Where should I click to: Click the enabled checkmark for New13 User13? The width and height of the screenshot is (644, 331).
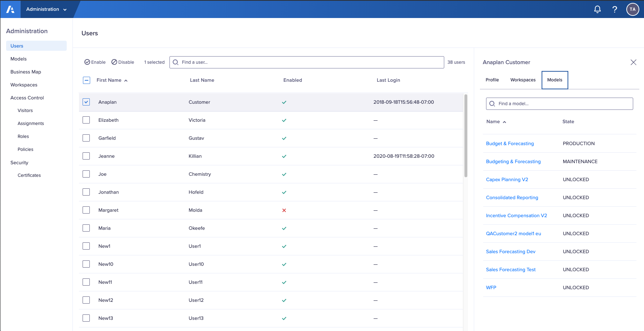[284, 318]
